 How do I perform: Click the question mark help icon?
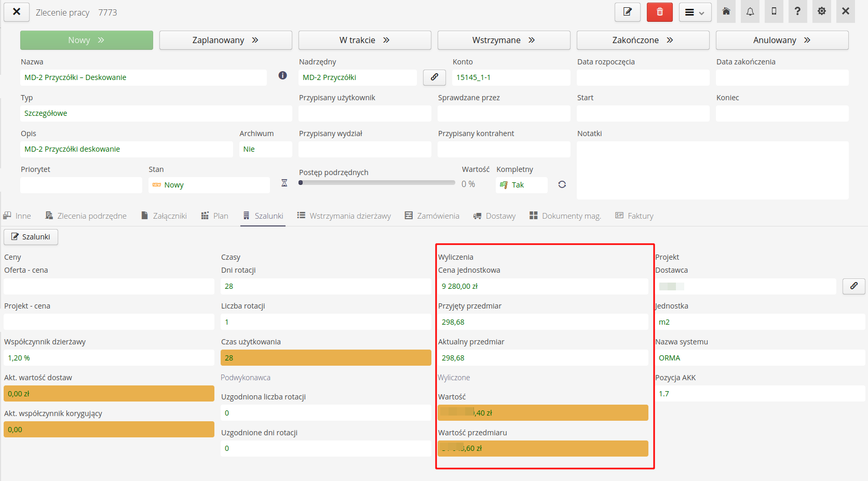[x=797, y=11]
